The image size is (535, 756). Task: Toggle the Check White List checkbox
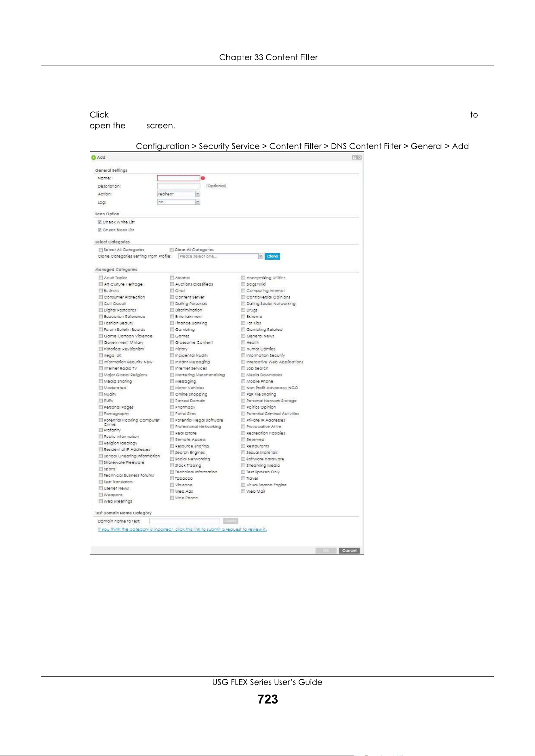[99, 222]
